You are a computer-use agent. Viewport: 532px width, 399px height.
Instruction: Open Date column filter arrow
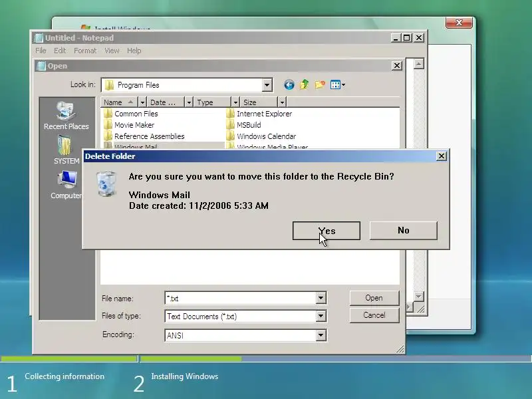point(189,102)
